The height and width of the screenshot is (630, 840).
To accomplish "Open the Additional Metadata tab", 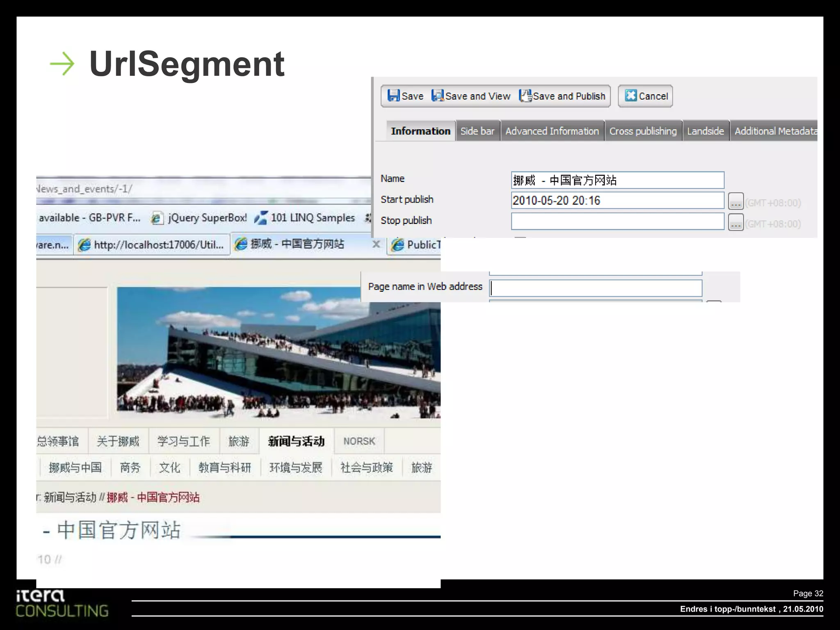I will [774, 131].
